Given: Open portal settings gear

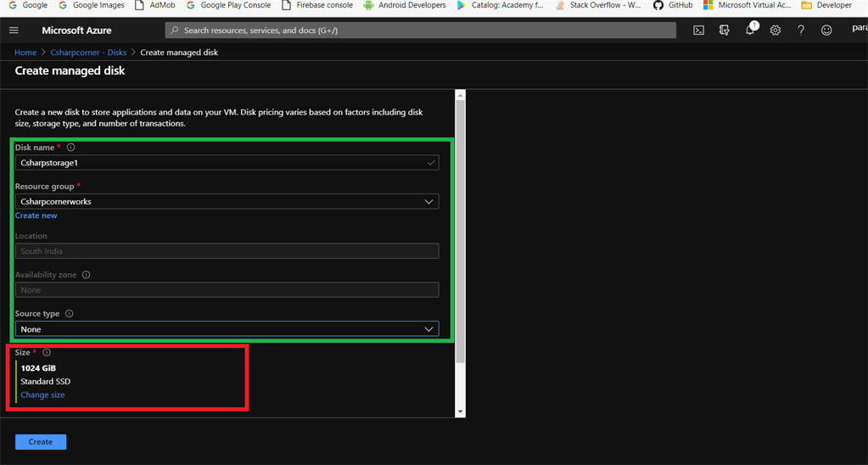Looking at the screenshot, I should [775, 31].
